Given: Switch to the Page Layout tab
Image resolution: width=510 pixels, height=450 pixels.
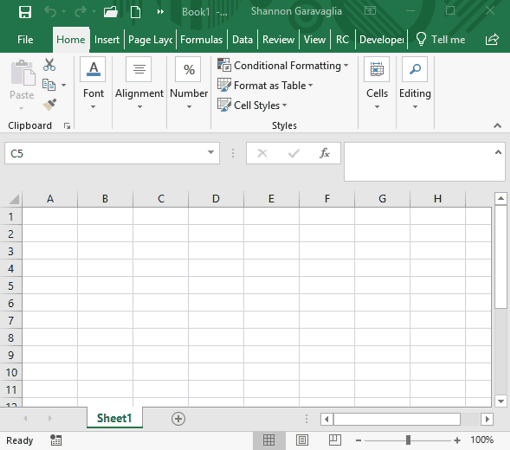Looking at the screenshot, I should tap(150, 39).
